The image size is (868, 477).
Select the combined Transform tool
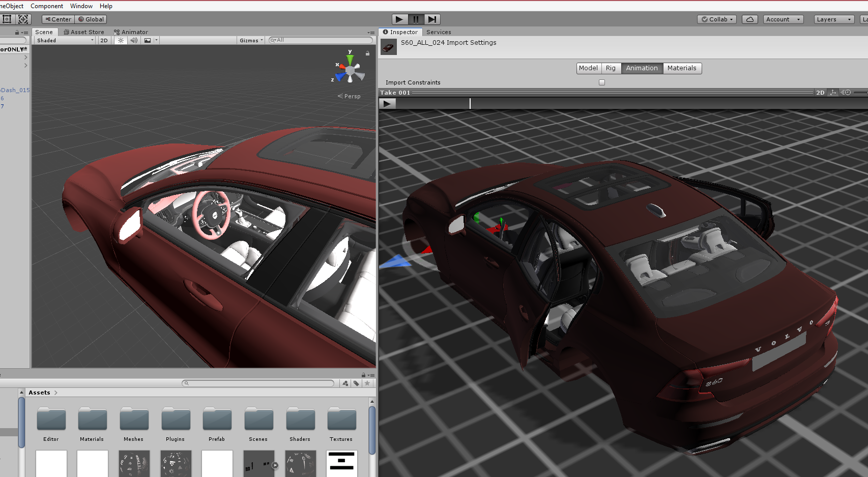(23, 19)
